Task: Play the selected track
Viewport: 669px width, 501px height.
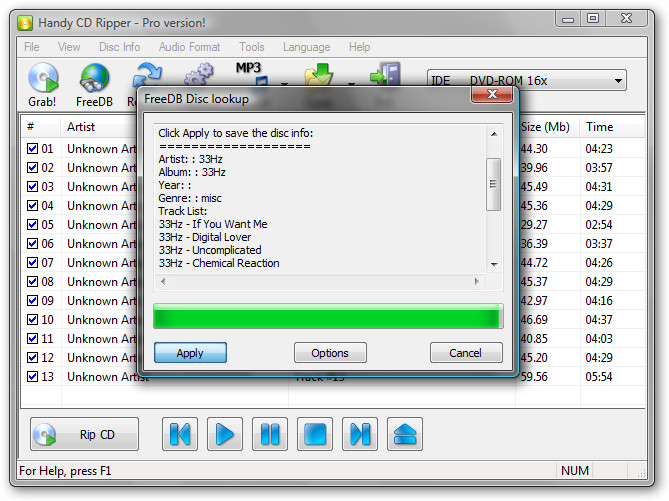Action: [225, 434]
